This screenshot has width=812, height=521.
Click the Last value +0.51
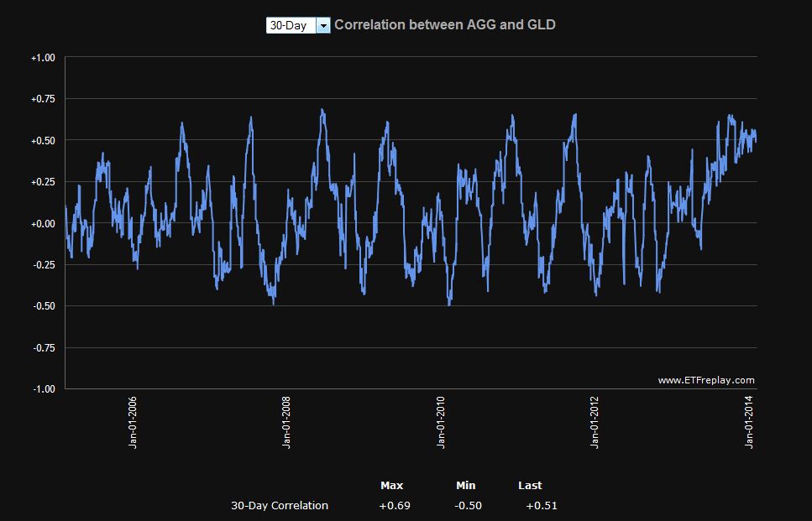coord(541,505)
